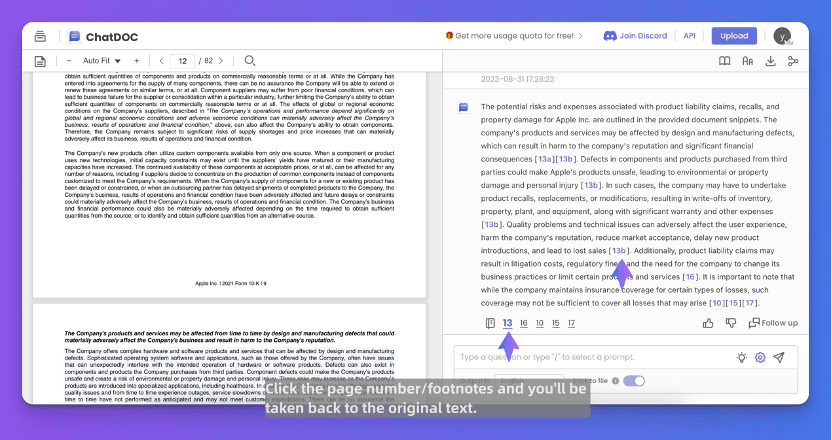Open chat settings gear icon
Viewport: 832px width, 440px height.
coord(760,357)
